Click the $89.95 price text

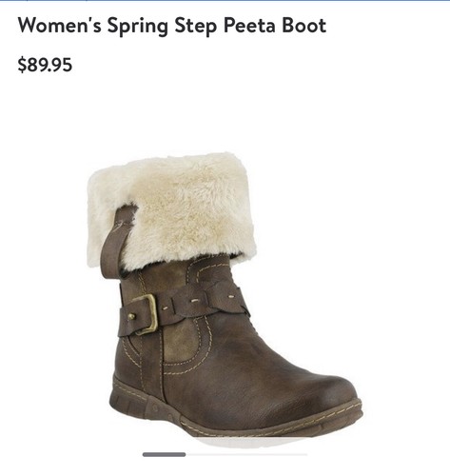coord(45,65)
